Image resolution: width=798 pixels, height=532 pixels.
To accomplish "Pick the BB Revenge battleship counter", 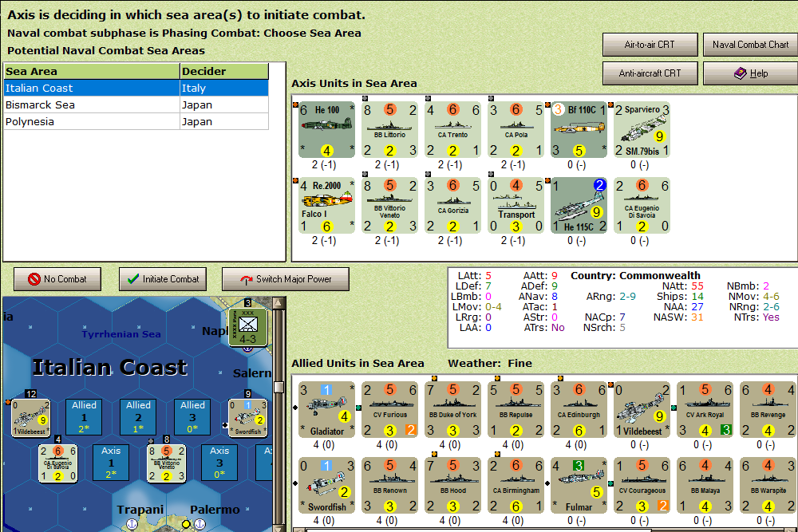I will coord(768,410).
